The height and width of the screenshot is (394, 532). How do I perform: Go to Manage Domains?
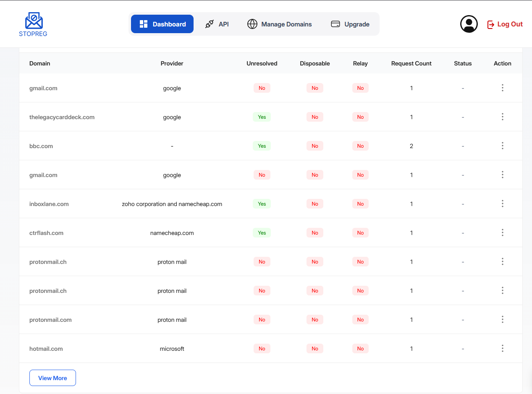click(x=279, y=24)
